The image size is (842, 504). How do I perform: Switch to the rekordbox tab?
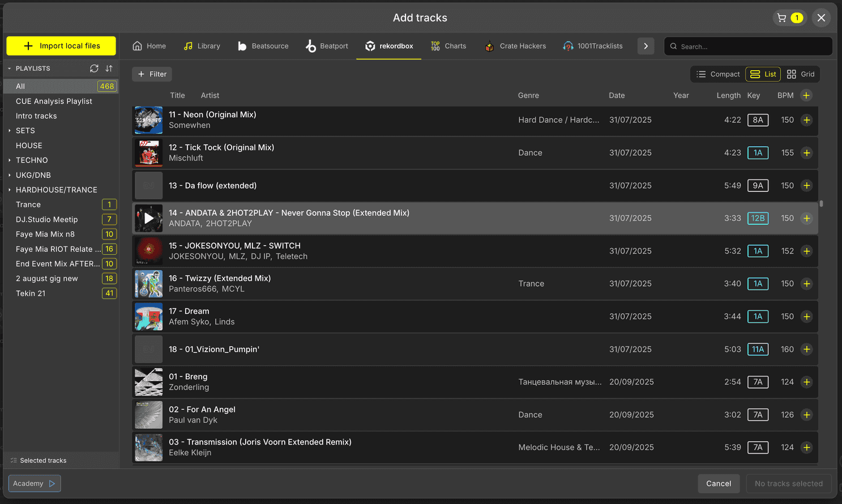pos(388,46)
